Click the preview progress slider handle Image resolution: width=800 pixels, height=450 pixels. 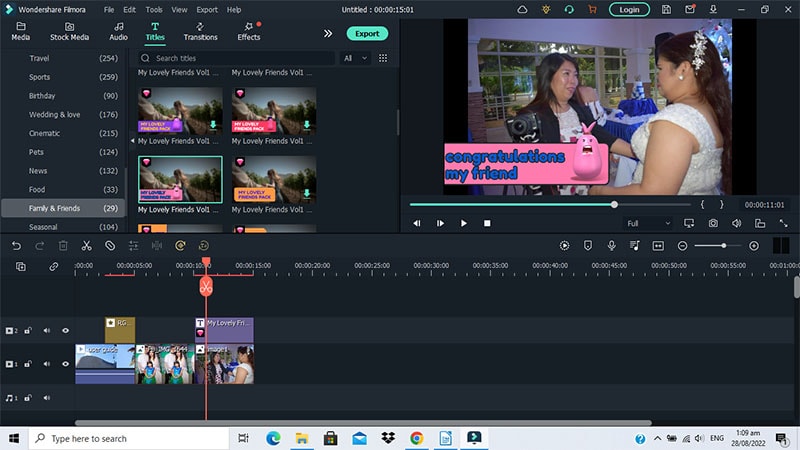(x=614, y=205)
